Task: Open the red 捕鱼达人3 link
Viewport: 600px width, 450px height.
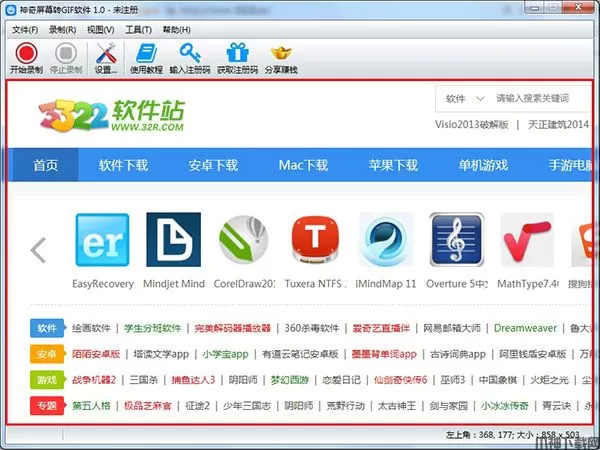Action: [x=193, y=380]
